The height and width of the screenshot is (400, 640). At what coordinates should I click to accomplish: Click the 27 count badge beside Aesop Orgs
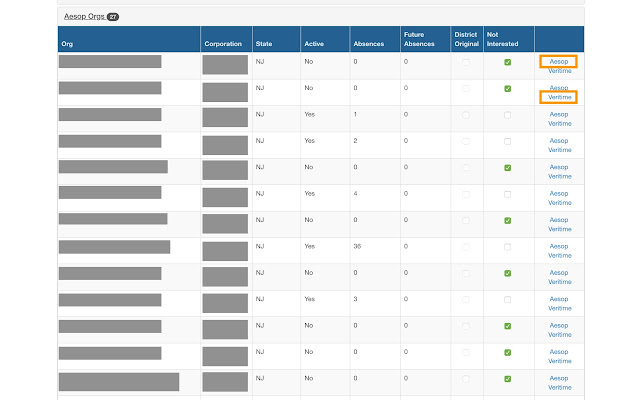[x=113, y=17]
